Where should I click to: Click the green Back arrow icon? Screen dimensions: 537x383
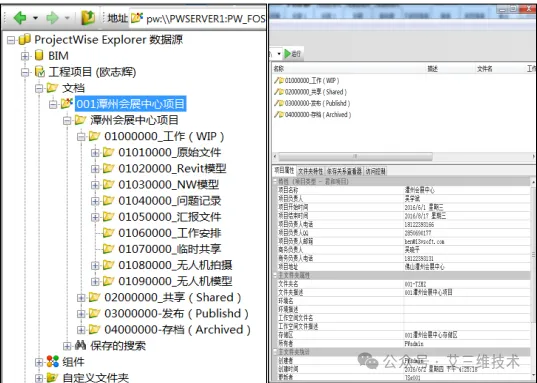20,17
